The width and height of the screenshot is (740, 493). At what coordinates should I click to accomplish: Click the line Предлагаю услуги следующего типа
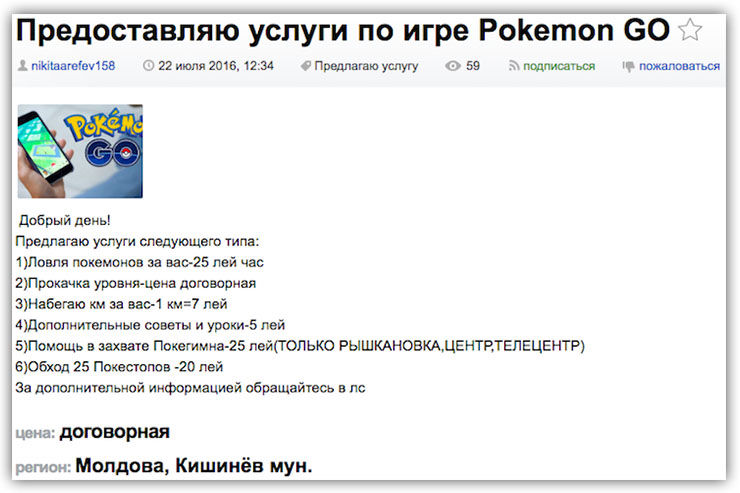(x=137, y=242)
